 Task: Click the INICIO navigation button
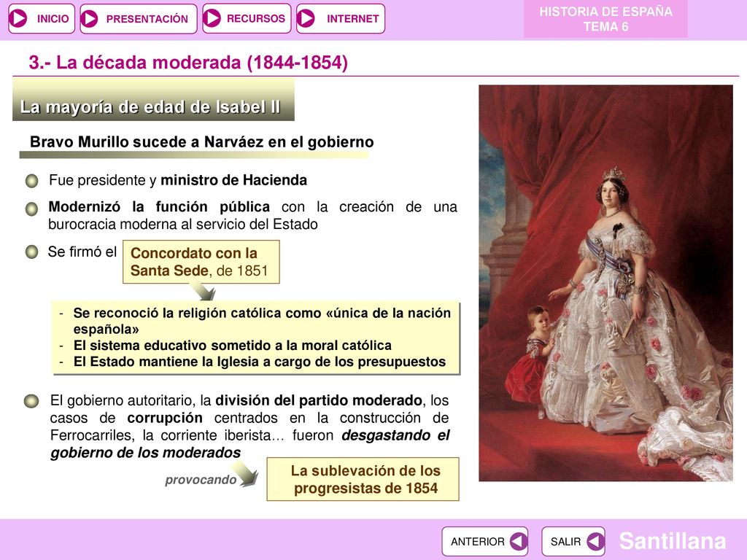(x=42, y=18)
